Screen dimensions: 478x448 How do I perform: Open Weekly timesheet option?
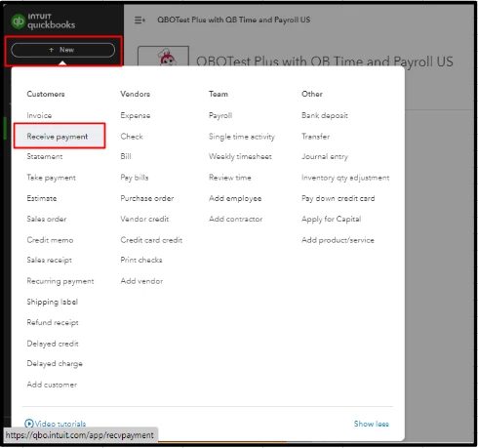click(240, 156)
